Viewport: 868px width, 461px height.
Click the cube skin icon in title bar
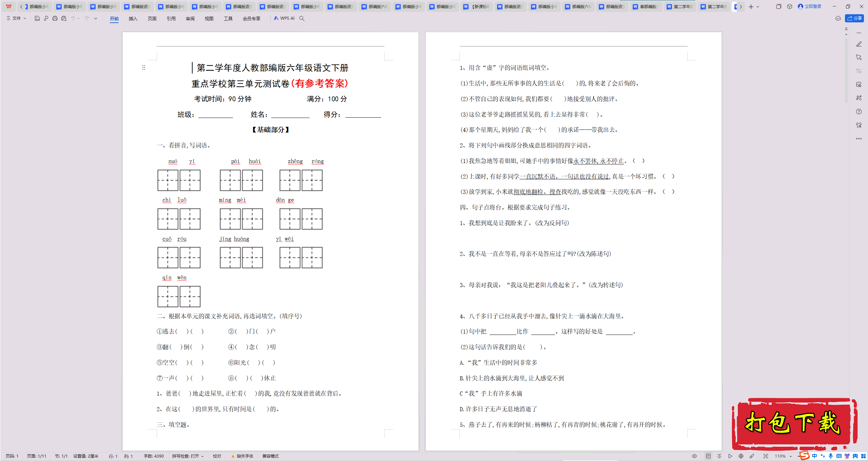(790, 6)
